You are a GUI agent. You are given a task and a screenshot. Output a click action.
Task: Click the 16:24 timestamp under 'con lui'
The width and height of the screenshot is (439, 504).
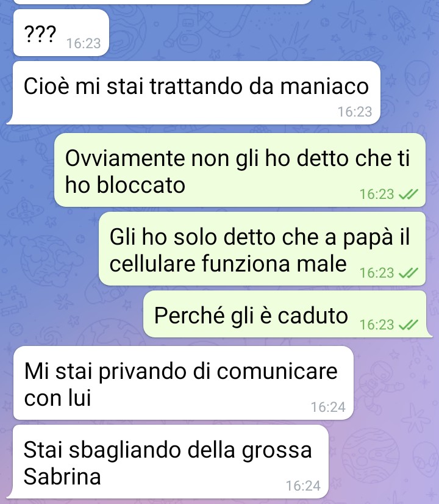pyautogui.click(x=328, y=407)
